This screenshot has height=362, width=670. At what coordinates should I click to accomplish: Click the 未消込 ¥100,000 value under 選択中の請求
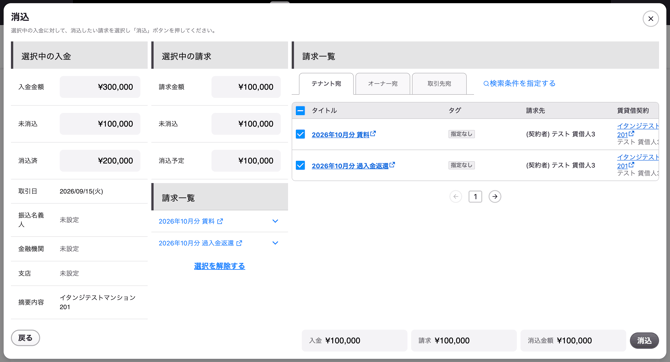[x=246, y=124]
